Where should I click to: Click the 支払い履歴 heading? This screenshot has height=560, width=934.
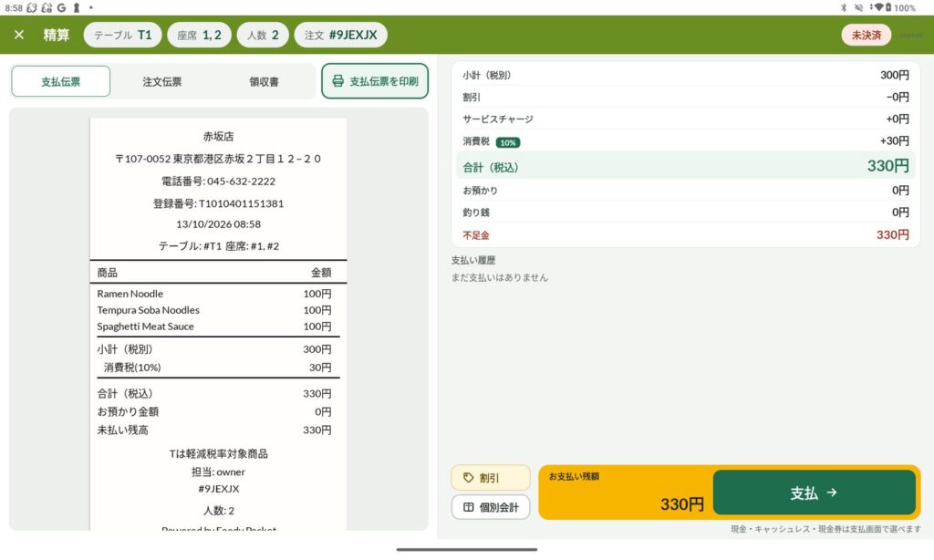tap(473, 260)
